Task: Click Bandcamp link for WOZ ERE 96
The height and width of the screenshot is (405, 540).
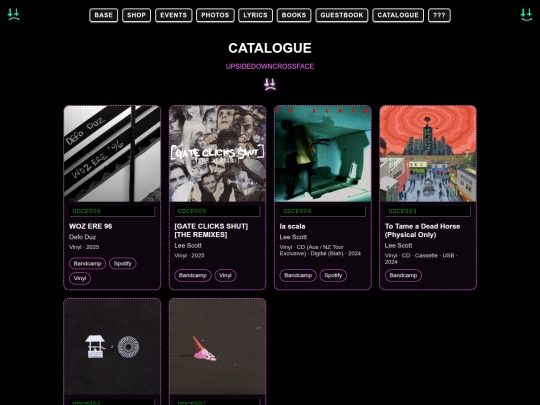Action: coord(87,263)
